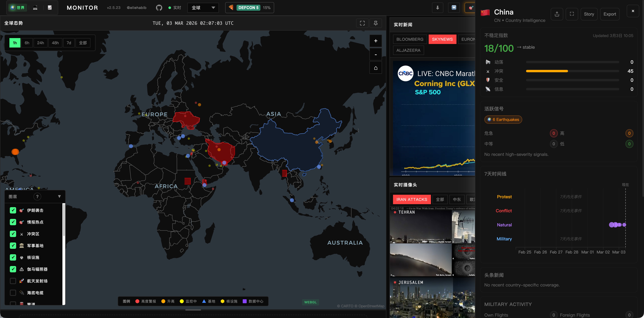
Task: Toggle the 核设施 layer checkbox off
Action: [x=13, y=257]
